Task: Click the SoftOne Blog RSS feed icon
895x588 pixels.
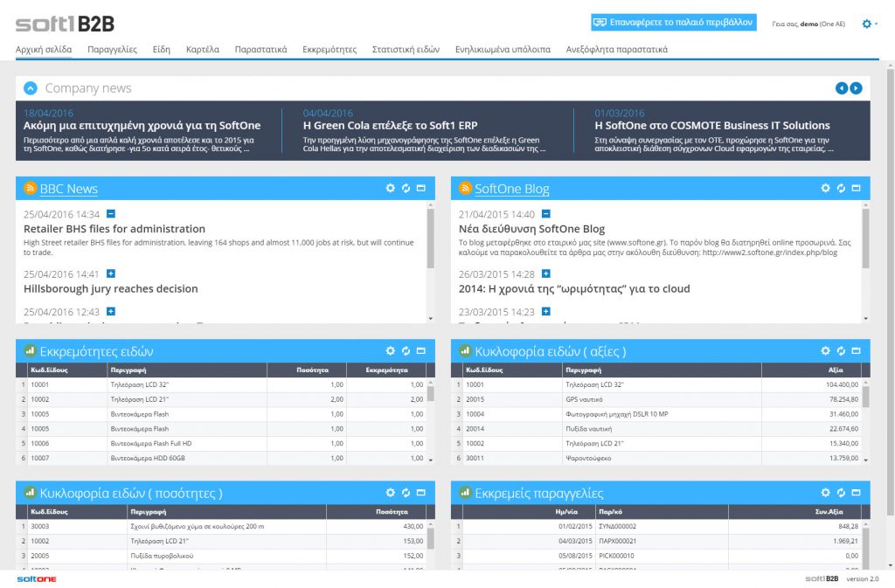Action: click(x=465, y=188)
